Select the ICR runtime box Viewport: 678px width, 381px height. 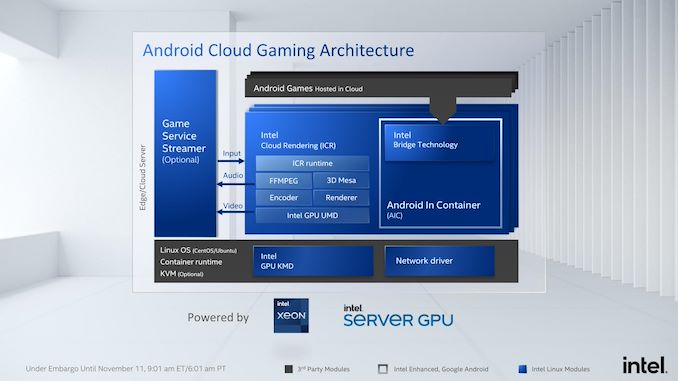[312, 163]
